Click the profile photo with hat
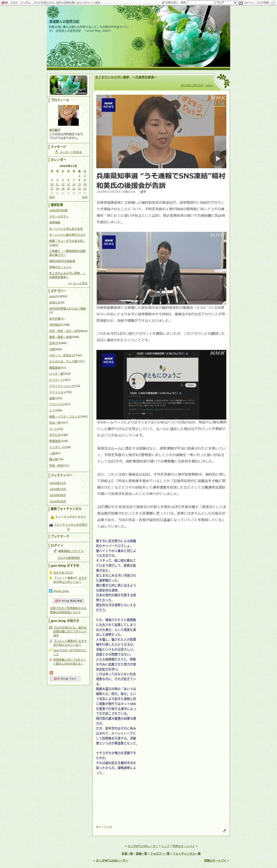The width and height of the screenshot is (277, 868). [68, 115]
